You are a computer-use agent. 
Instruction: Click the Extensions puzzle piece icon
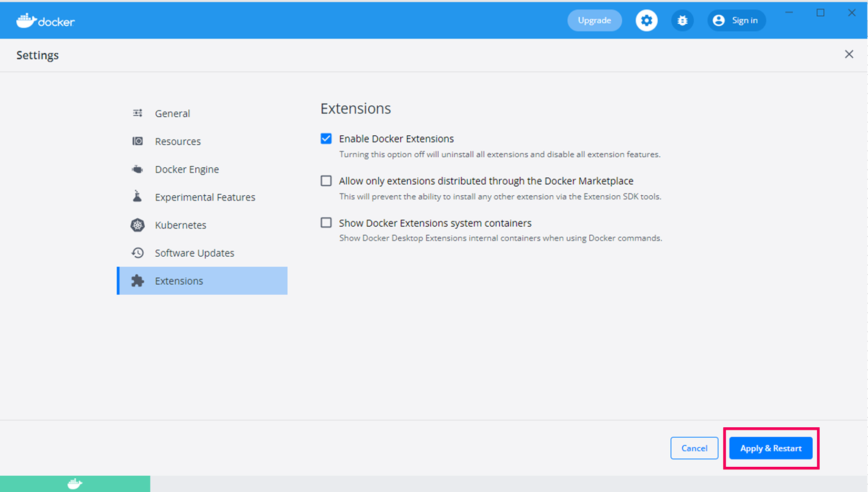tap(137, 280)
